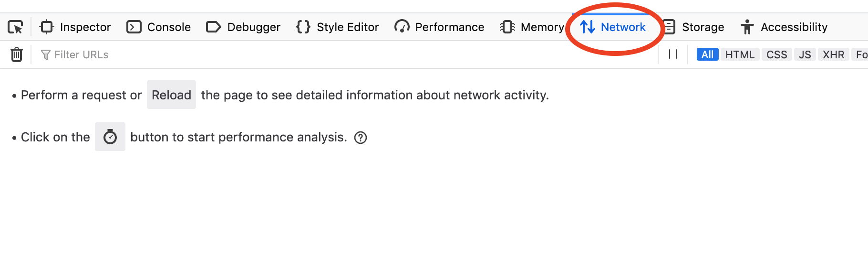Filter requests by JS
The width and height of the screenshot is (868, 258).
[x=805, y=55]
